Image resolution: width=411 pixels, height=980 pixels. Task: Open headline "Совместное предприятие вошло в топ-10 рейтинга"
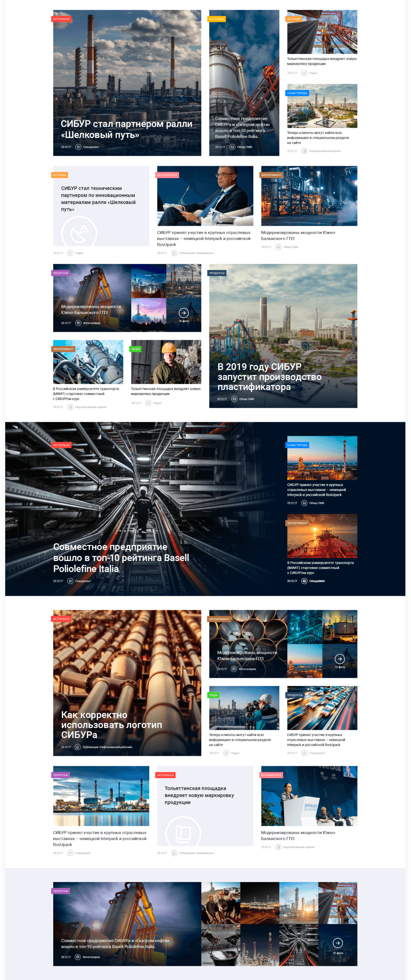coord(121,557)
